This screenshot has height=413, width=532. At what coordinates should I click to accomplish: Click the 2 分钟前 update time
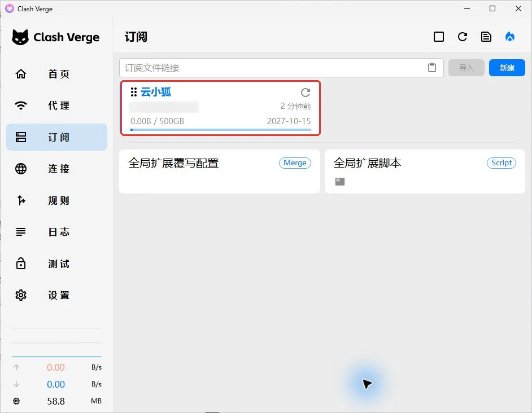pyautogui.click(x=295, y=106)
